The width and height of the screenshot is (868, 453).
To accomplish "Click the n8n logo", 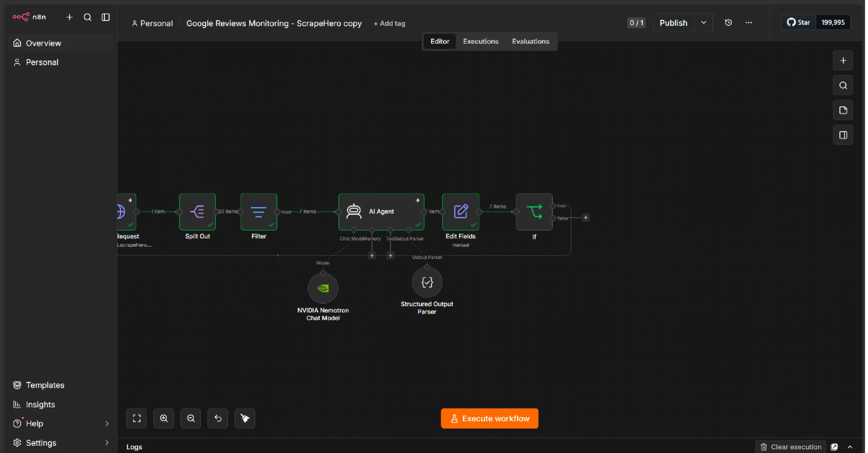I will [x=29, y=17].
